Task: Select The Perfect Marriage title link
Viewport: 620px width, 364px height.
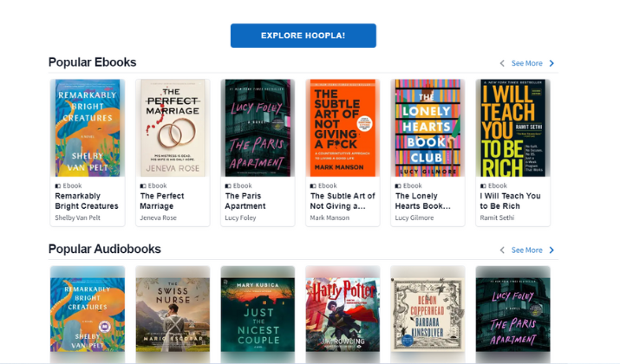Action: point(162,201)
